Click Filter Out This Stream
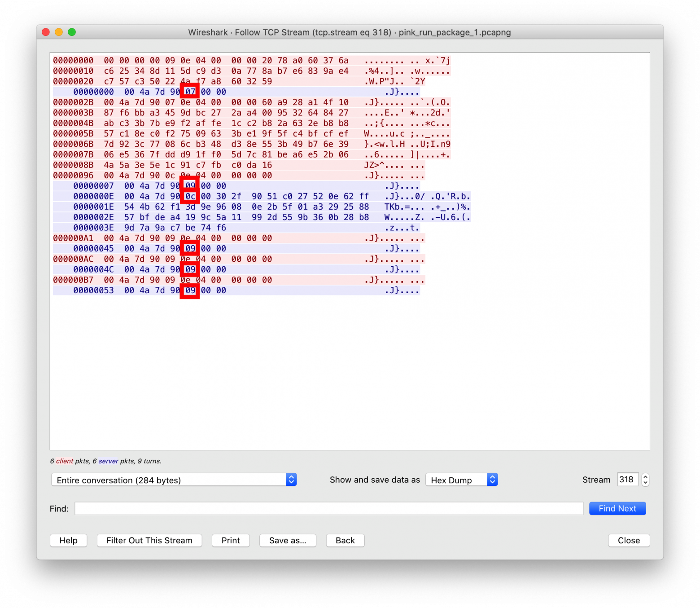 149,540
